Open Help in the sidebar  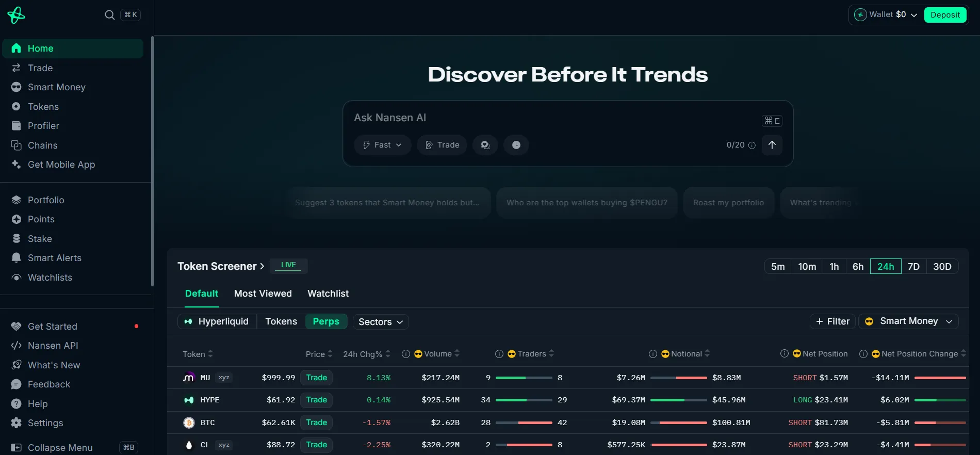click(72, 404)
